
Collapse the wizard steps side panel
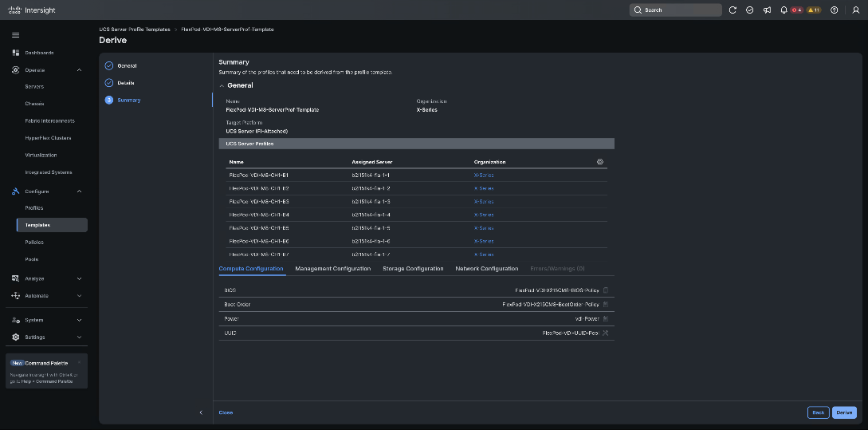tap(201, 412)
